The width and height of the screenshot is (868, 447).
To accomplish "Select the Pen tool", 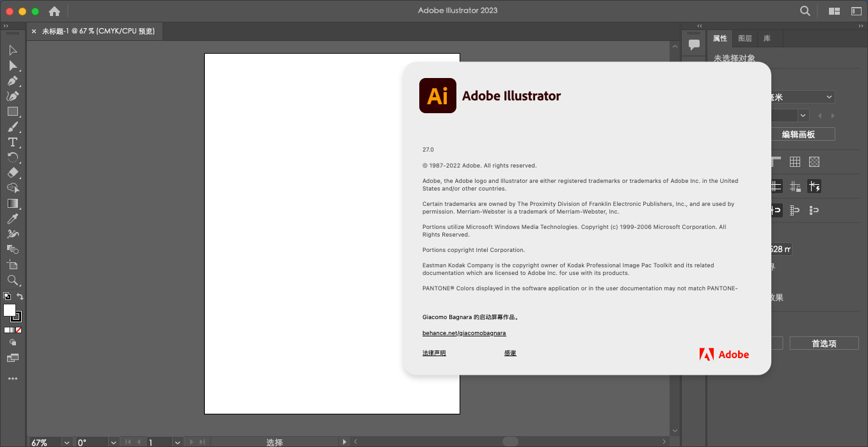I will pyautogui.click(x=13, y=81).
